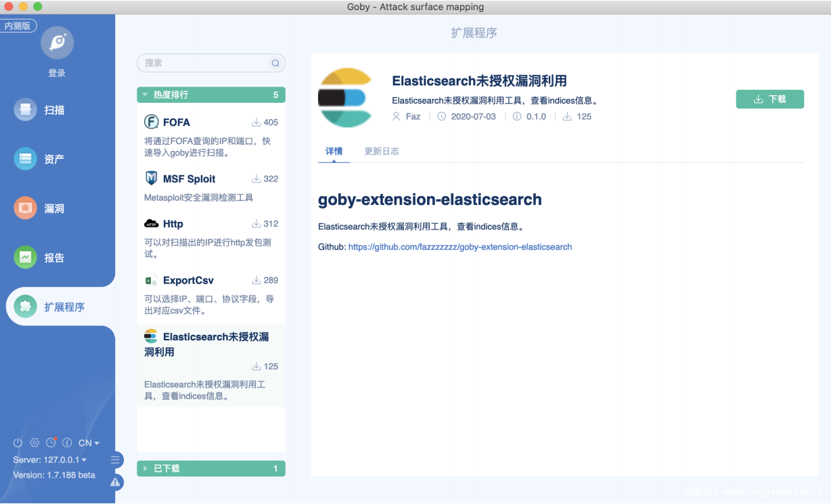The height and width of the screenshot is (504, 831).
Task: Click the green 下载 download button
Action: [x=769, y=99]
